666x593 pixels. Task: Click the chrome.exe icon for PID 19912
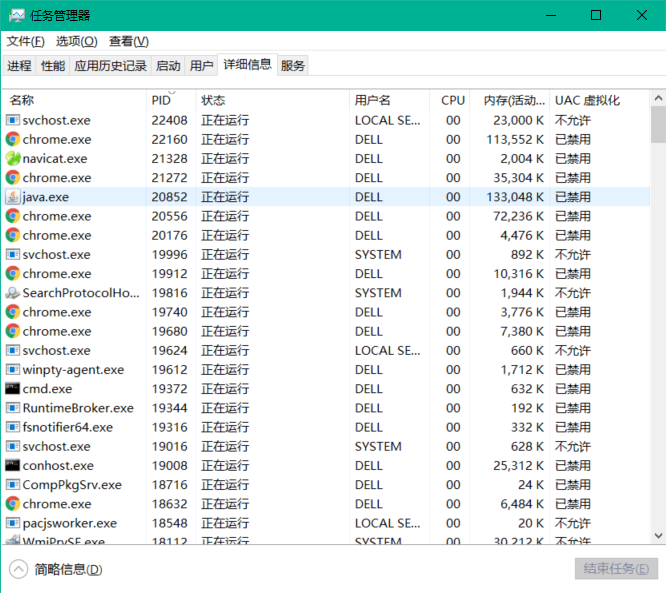13,274
